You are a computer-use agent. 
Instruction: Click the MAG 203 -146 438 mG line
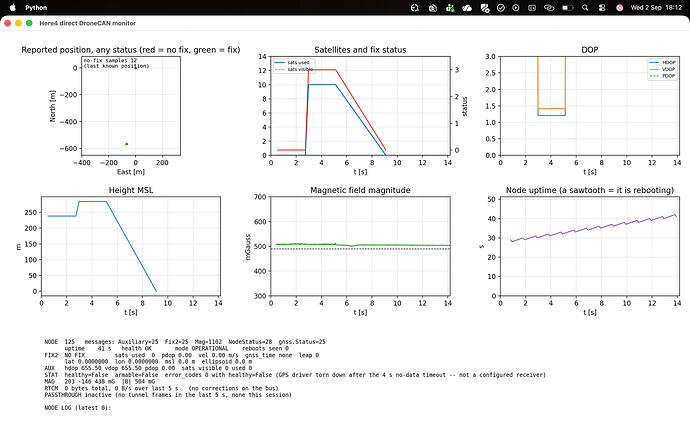[99, 382]
